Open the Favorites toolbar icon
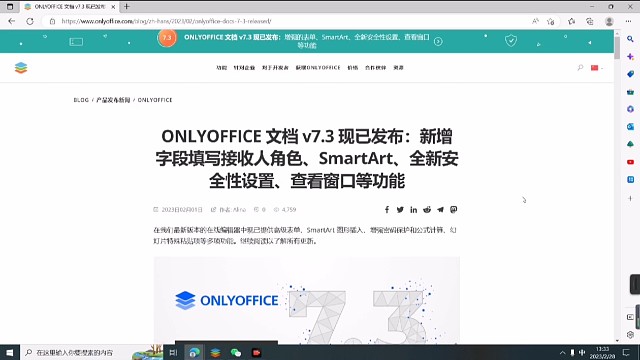The height and width of the screenshot is (360, 640). click(x=571, y=21)
